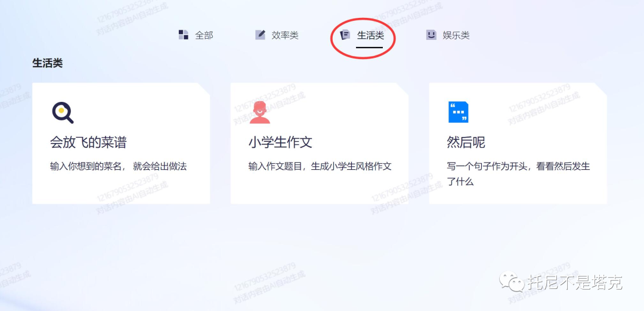
Task: Click the description 写一个句子作为开头
Action: pyautogui.click(x=518, y=167)
